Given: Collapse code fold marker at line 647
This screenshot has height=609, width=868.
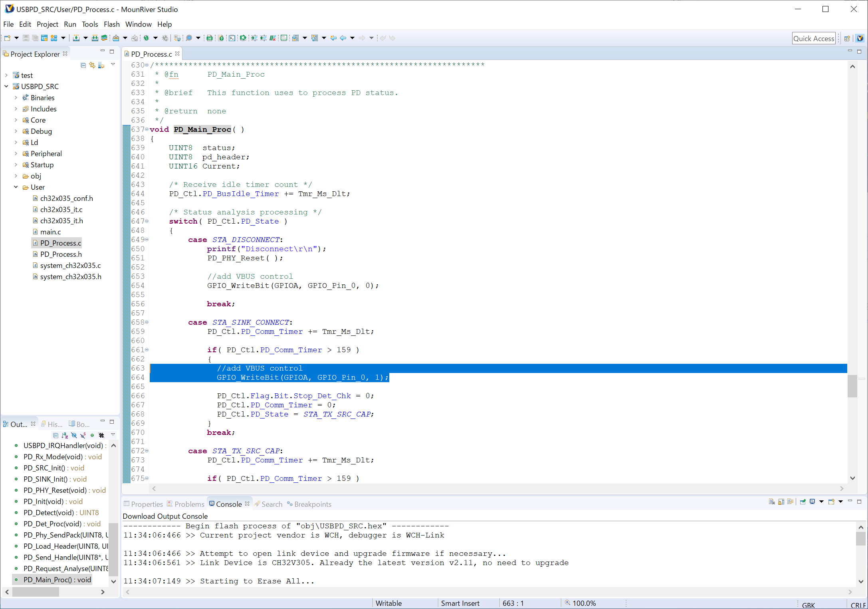Looking at the screenshot, I should (x=147, y=221).
